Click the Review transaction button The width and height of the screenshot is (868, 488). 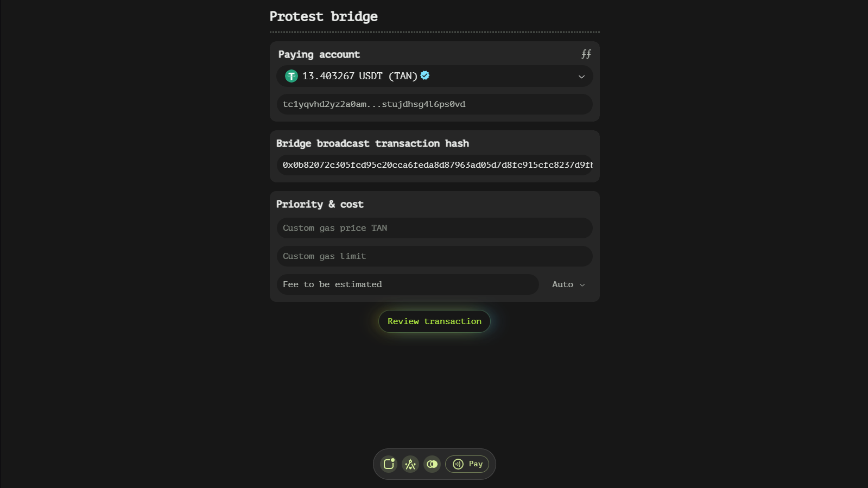(434, 321)
